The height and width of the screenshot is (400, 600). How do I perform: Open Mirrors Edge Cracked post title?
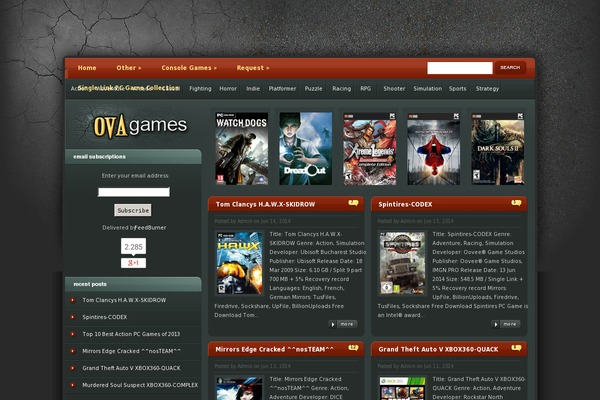click(274, 349)
